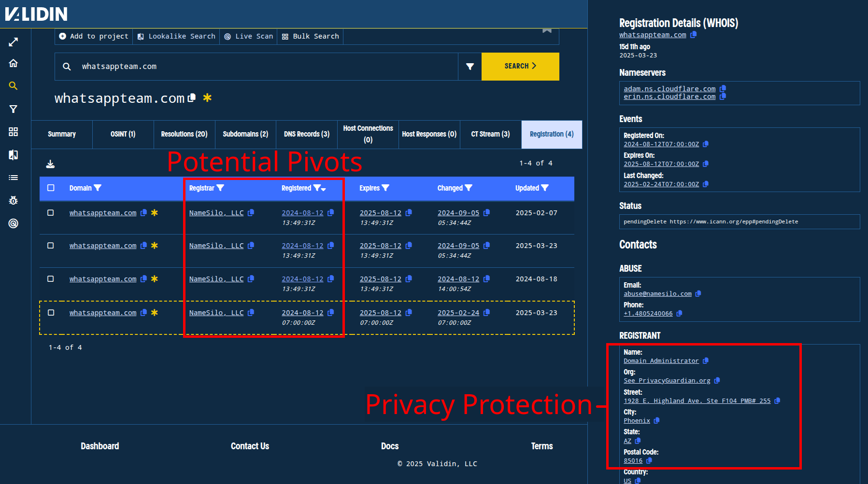Screen dimensions: 868x484
Task: Open Bulk Search
Action: (311, 36)
